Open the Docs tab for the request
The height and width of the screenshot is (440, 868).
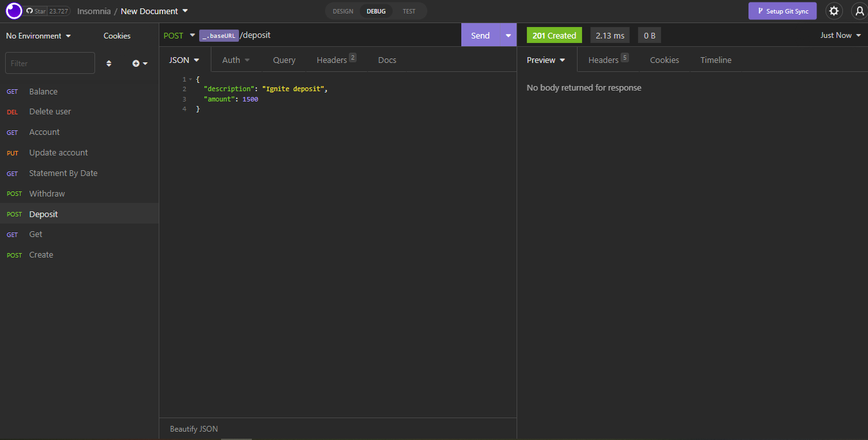coord(387,60)
